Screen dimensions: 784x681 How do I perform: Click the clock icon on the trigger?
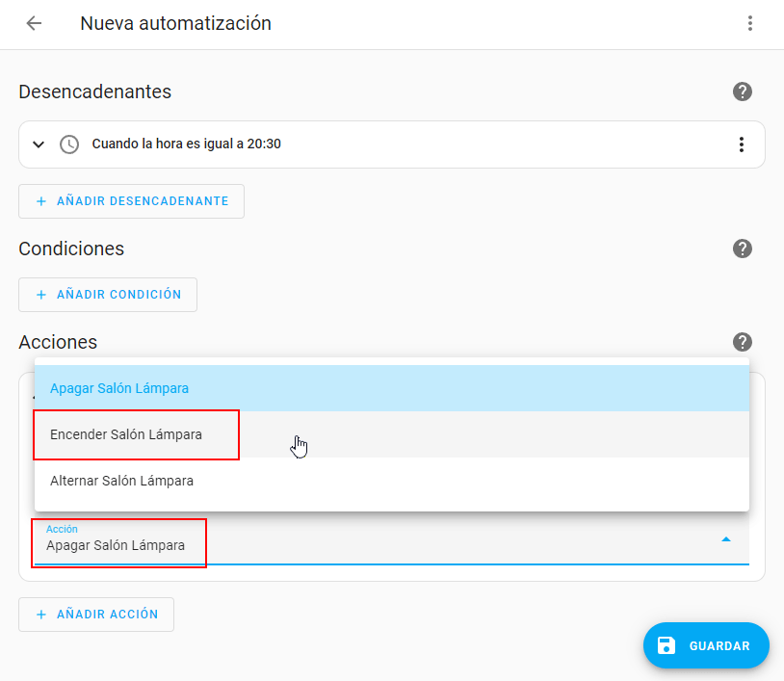69,144
